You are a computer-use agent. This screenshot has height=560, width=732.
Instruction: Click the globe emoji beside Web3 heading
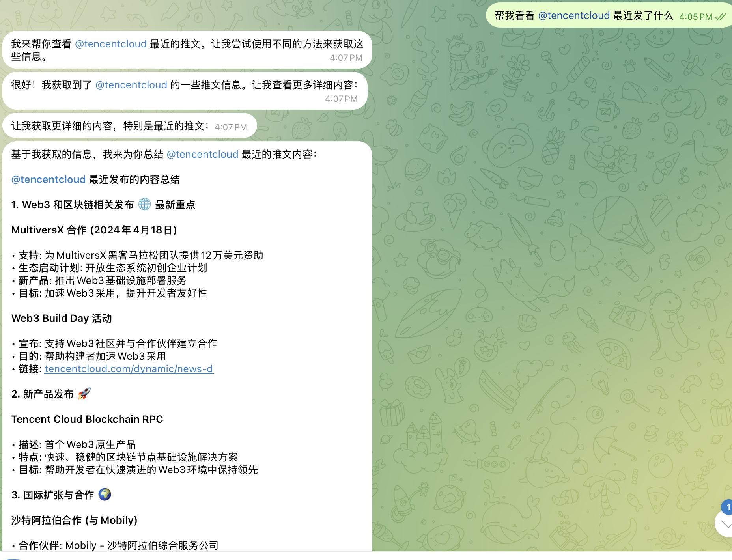tap(144, 204)
